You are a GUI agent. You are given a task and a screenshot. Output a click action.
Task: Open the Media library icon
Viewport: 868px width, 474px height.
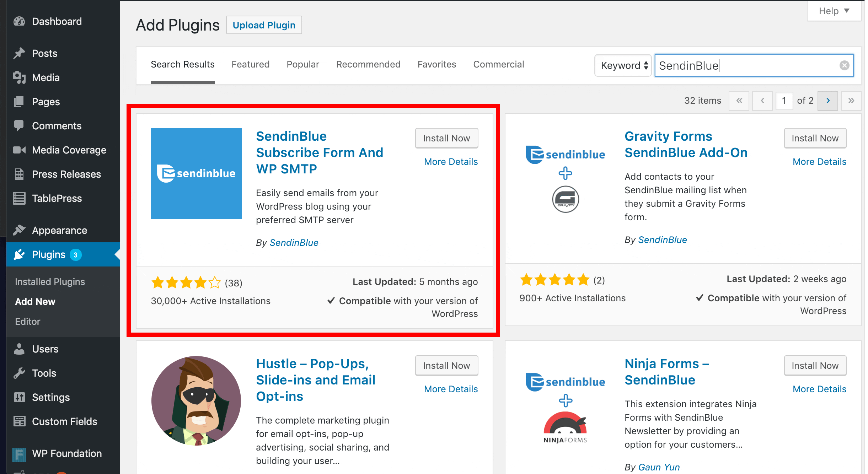pos(20,77)
